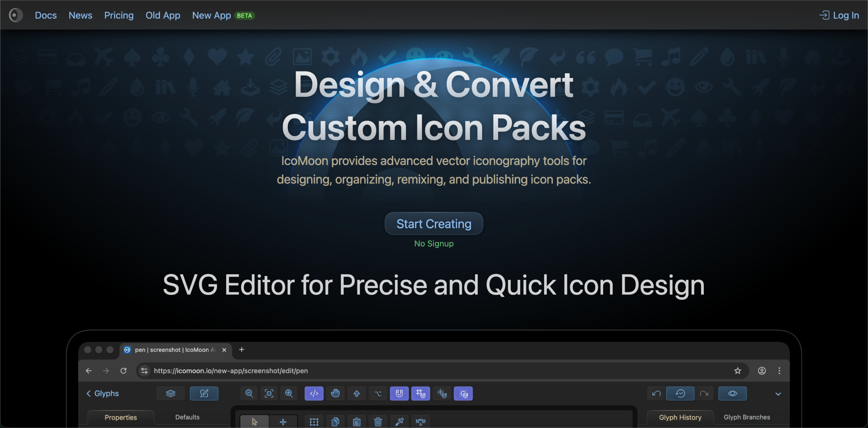
Task: Open the layers view button in the editor
Action: [x=171, y=393]
